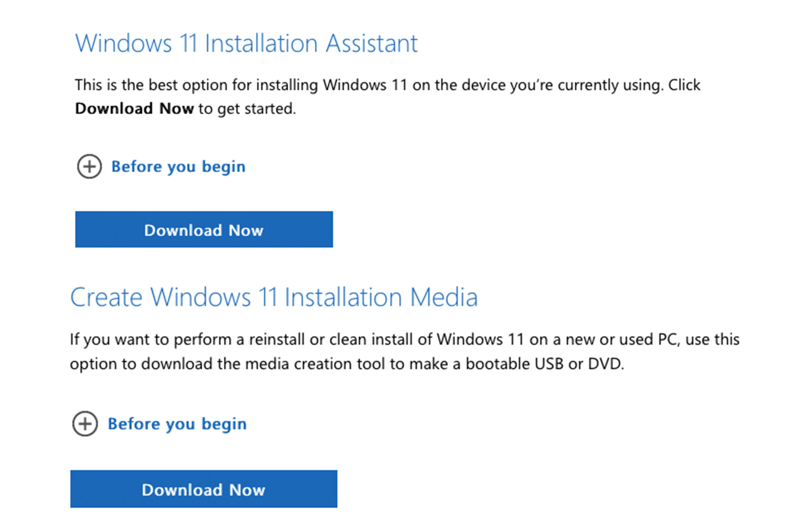Click the word 'Media' in the second heading
This screenshot has width=812, height=528.
point(444,297)
